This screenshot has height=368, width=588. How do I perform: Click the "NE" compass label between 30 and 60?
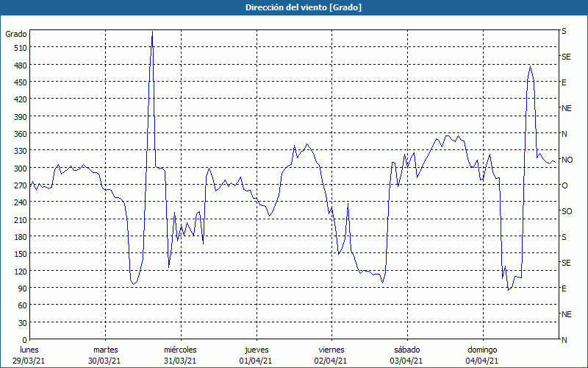(x=566, y=314)
